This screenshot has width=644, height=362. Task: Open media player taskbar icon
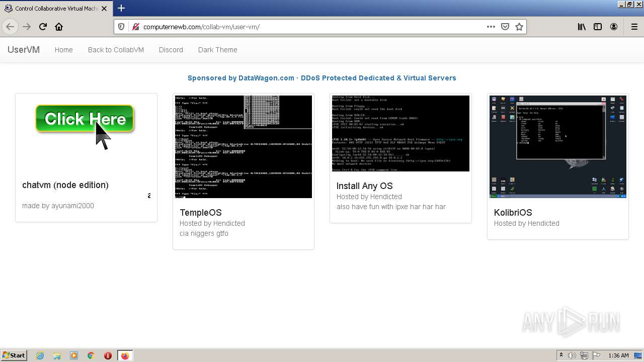(74, 355)
